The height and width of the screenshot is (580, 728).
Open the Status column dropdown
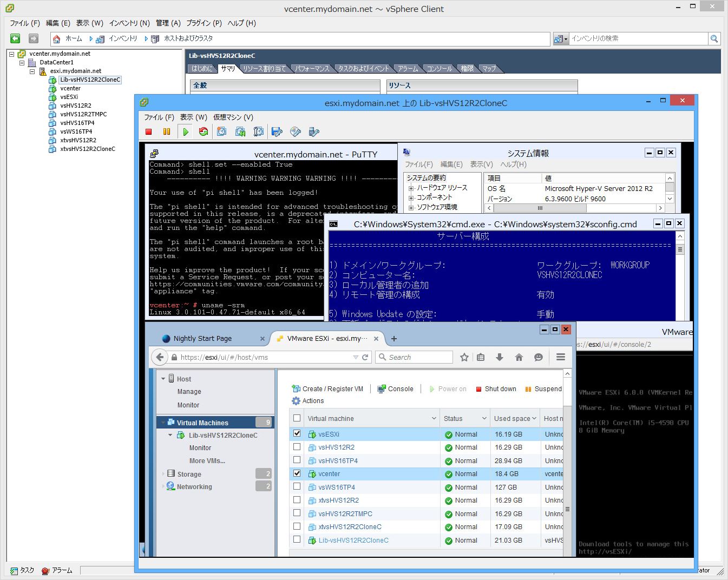[484, 418]
